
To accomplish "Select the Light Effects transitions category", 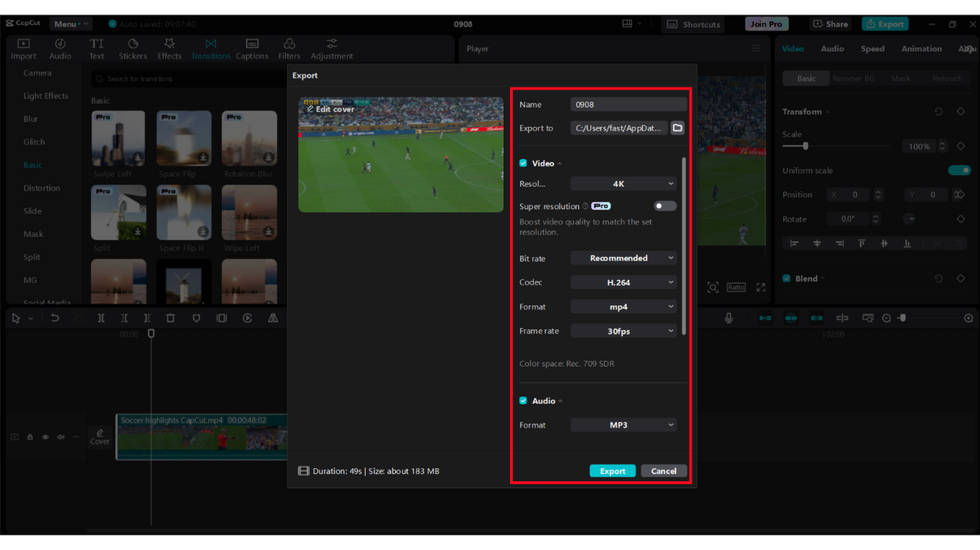I will (x=45, y=96).
